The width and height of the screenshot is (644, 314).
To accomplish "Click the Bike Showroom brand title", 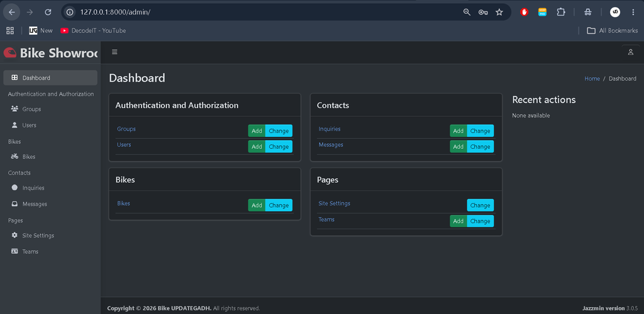I will tap(58, 53).
